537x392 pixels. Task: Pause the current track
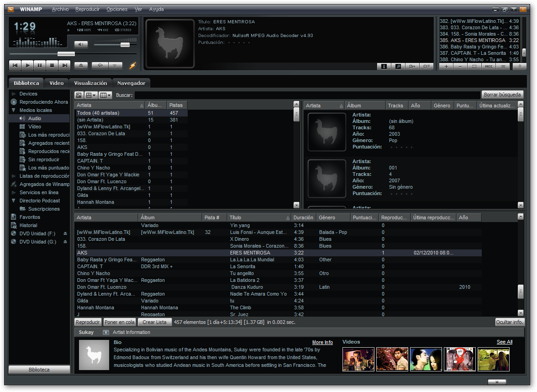point(40,65)
